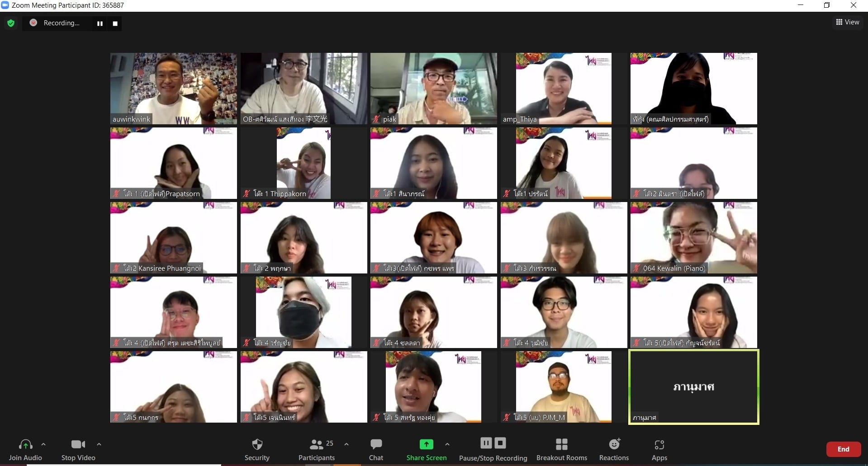This screenshot has width=868, height=466.
Task: Open Breakout Rooms
Action: click(561, 449)
